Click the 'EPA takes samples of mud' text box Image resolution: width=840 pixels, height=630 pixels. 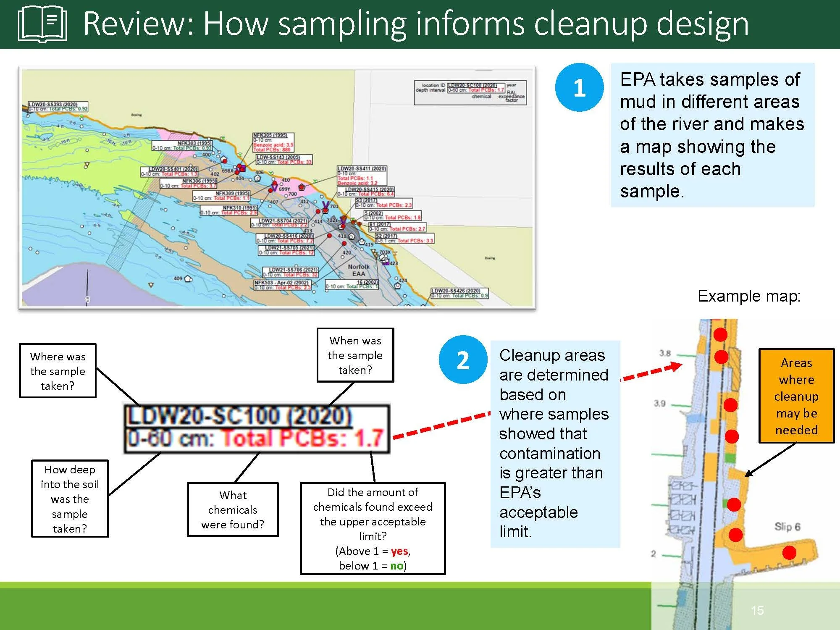(712, 135)
